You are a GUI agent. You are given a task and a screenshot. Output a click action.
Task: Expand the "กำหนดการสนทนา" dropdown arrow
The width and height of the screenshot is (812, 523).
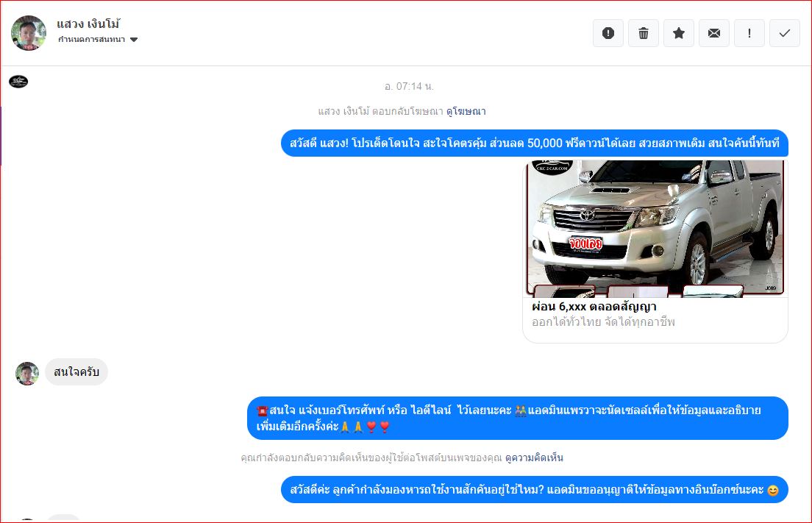[134, 40]
